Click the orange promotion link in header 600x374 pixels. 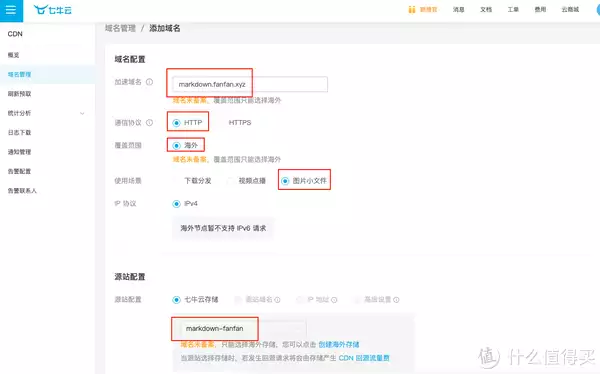tap(428, 10)
